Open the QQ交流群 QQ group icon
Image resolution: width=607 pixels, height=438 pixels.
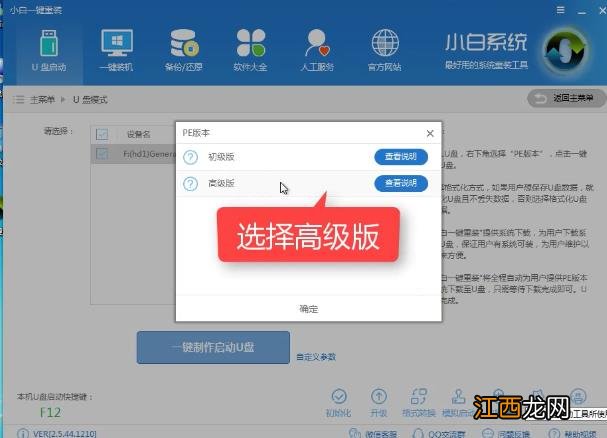[418, 433]
